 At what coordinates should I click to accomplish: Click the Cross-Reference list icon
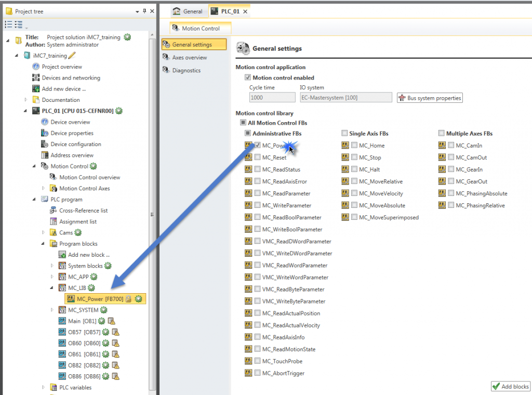coord(53,210)
